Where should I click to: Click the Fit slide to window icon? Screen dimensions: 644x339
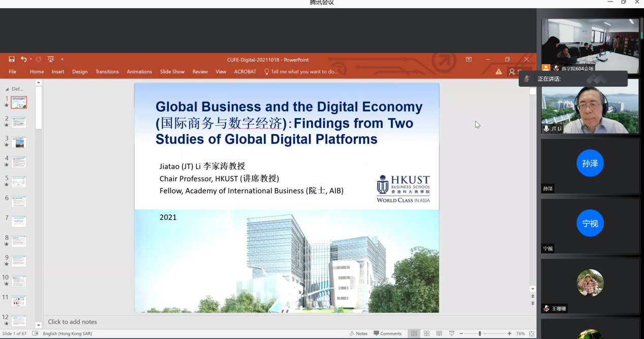click(532, 333)
